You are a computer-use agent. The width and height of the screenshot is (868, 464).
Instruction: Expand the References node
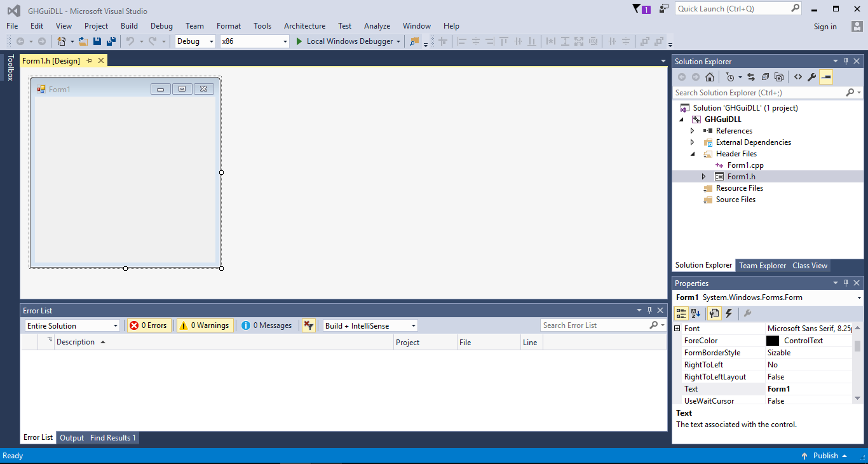[x=692, y=131]
